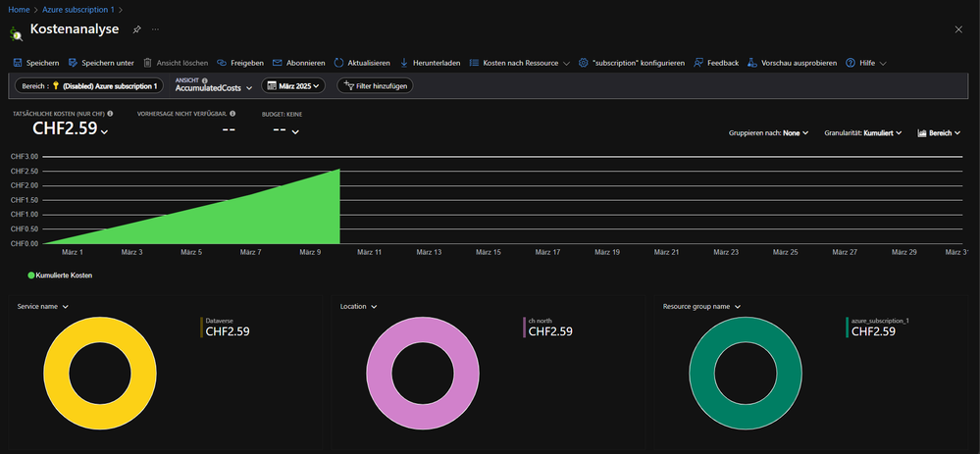Click the key icon in Bereich pill
This screenshot has height=454, width=980.
point(56,85)
